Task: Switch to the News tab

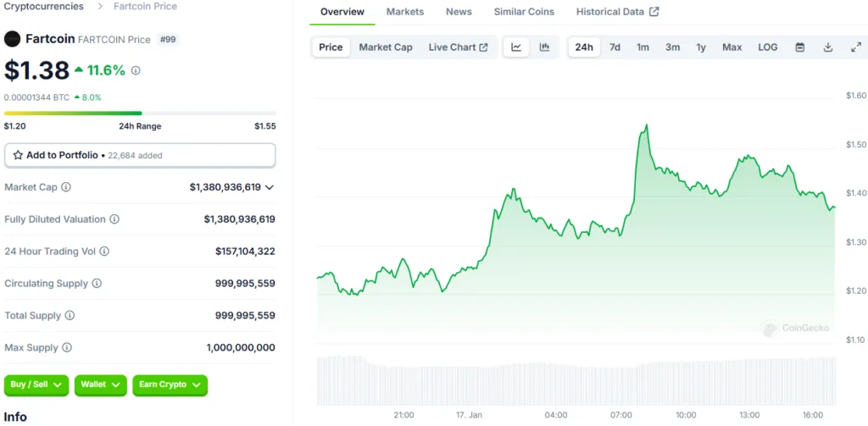Action: click(459, 12)
